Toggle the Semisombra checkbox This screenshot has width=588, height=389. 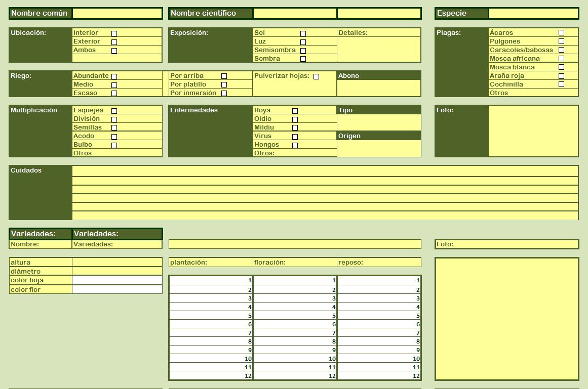pyautogui.click(x=303, y=51)
